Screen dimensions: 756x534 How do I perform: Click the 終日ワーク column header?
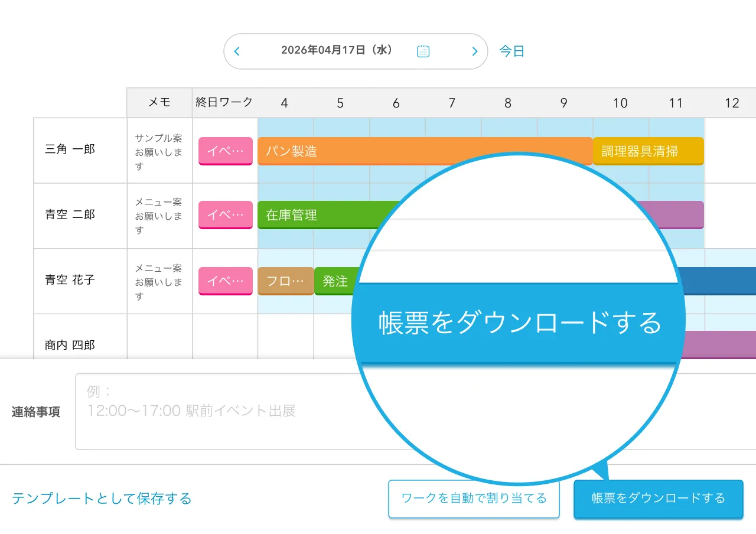coord(224,103)
